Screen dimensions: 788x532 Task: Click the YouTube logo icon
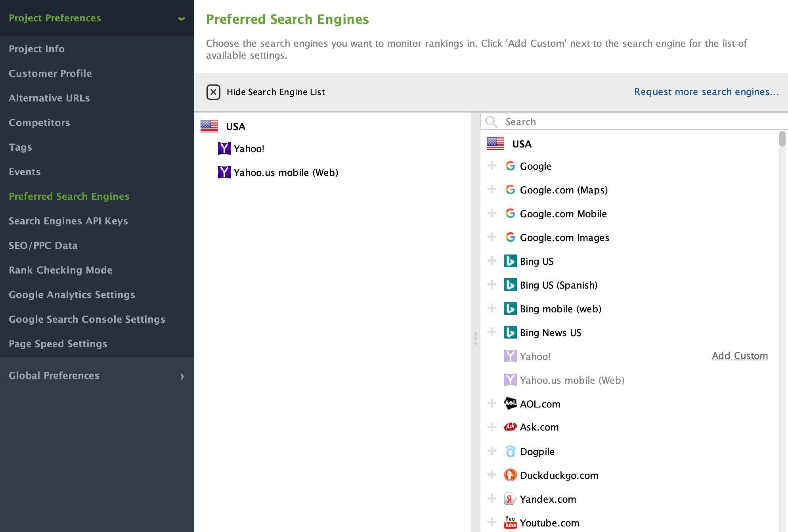click(510, 522)
